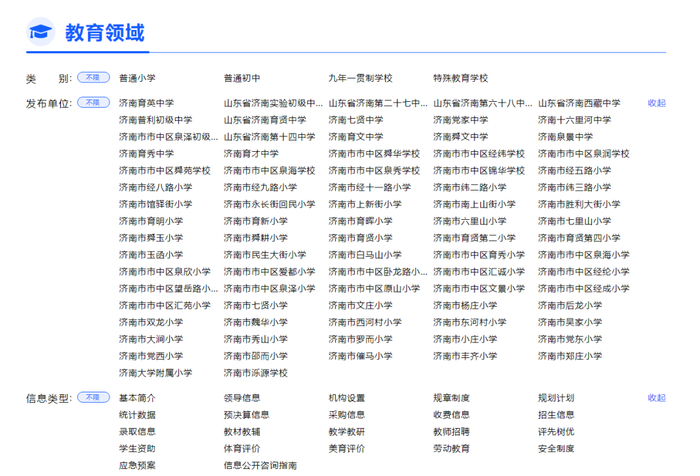Screen dimensions: 700x476
Task: Filter by 基本简介 information type
Action: pyautogui.click(x=137, y=398)
